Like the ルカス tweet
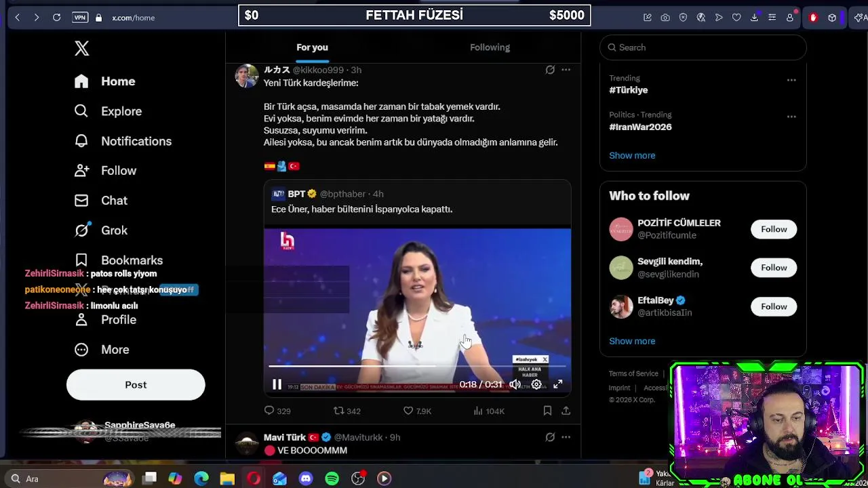 (417, 411)
